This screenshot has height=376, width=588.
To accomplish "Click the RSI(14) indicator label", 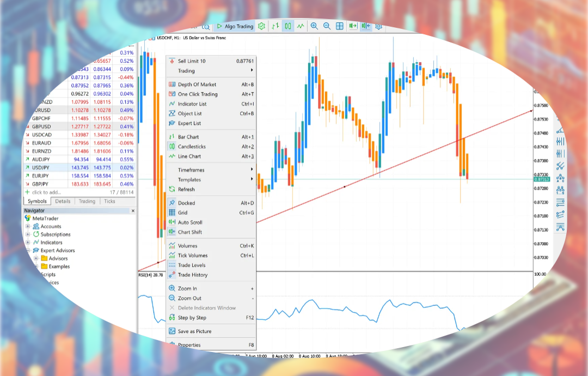I will point(151,275).
